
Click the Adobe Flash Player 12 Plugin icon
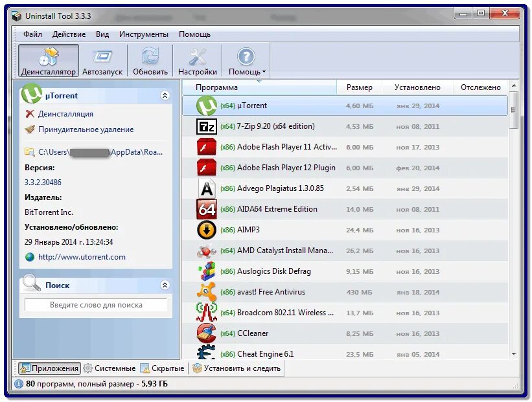click(x=206, y=168)
